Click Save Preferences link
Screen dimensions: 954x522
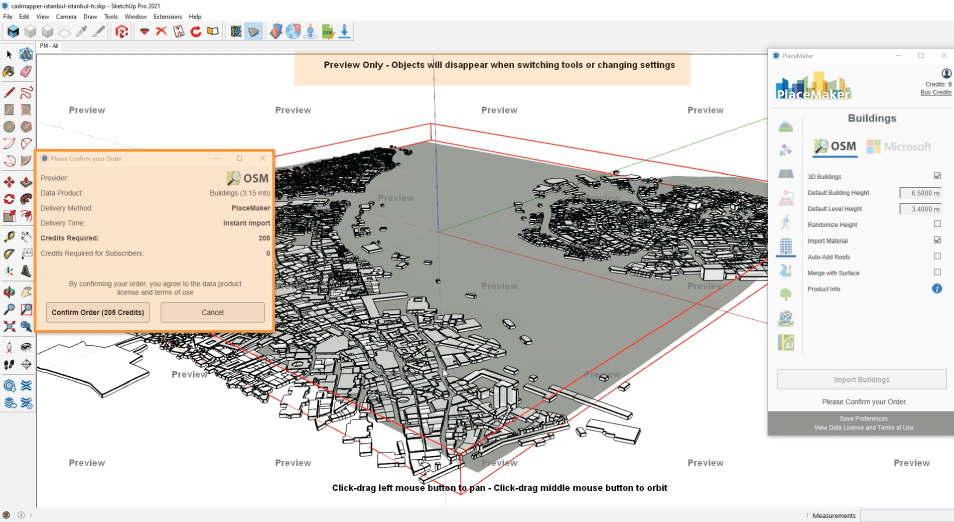point(863,419)
